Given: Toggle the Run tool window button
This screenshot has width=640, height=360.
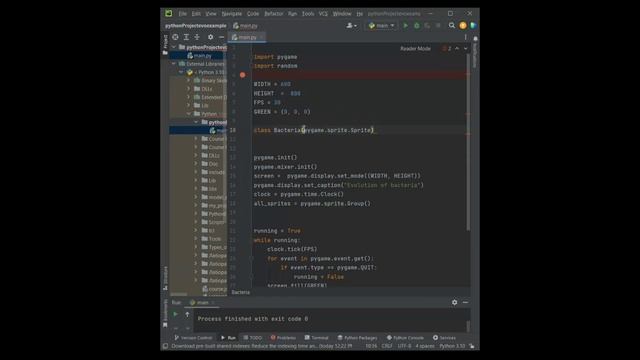Looking at the screenshot, I should pos(228,338).
